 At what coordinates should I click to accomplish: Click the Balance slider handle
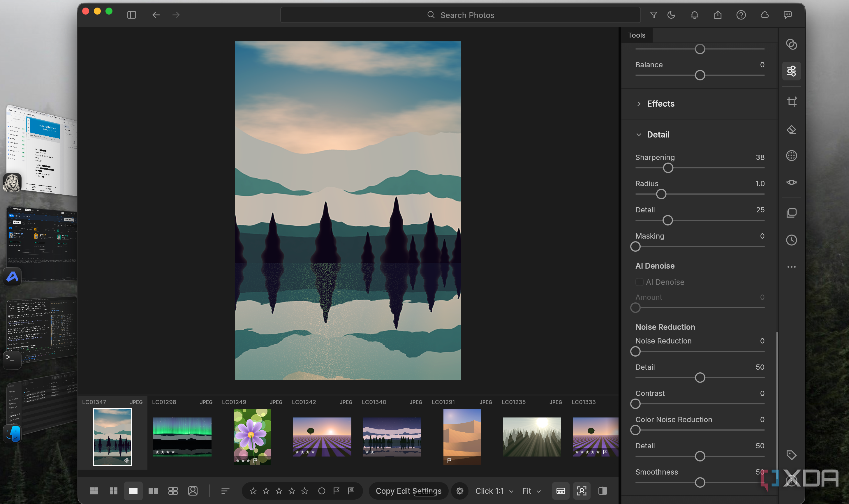tap(700, 75)
